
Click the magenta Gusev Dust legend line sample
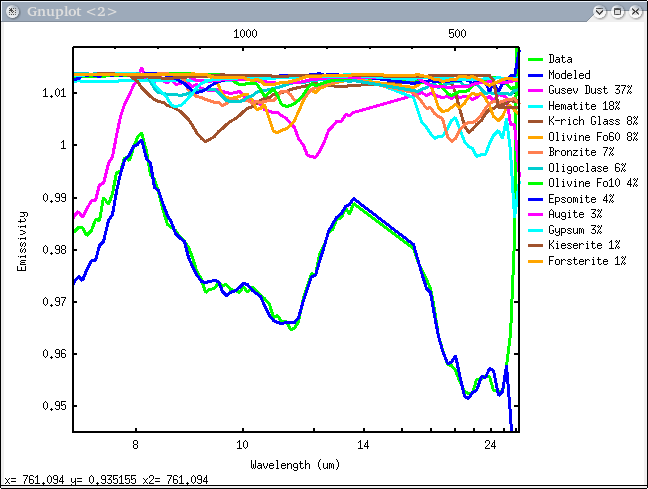(536, 91)
